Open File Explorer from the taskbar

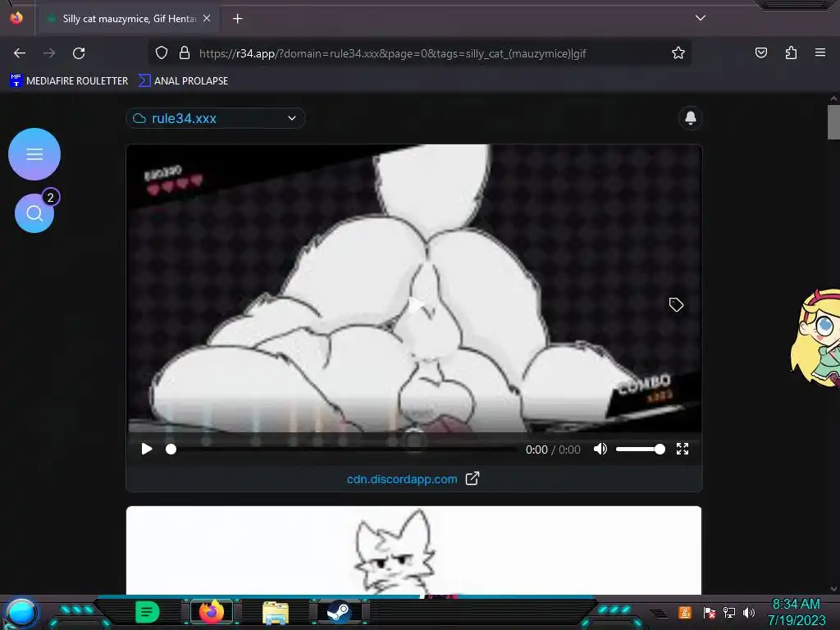[276, 612]
